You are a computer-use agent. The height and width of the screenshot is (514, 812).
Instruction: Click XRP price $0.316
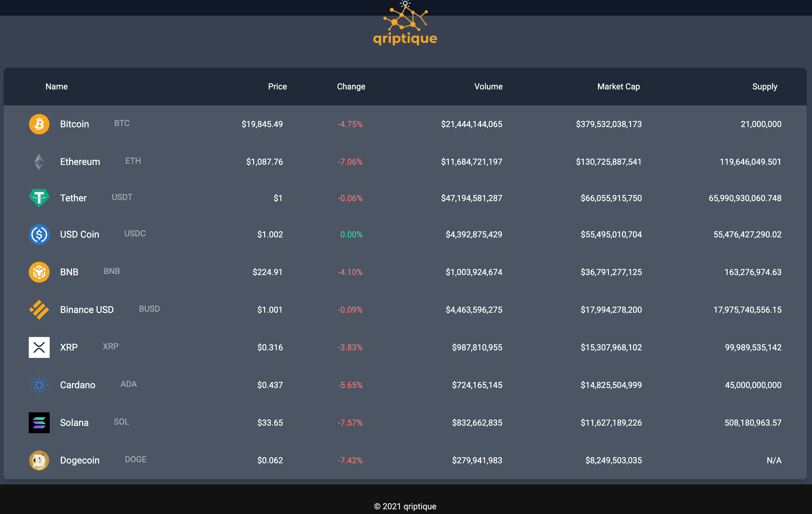point(270,347)
